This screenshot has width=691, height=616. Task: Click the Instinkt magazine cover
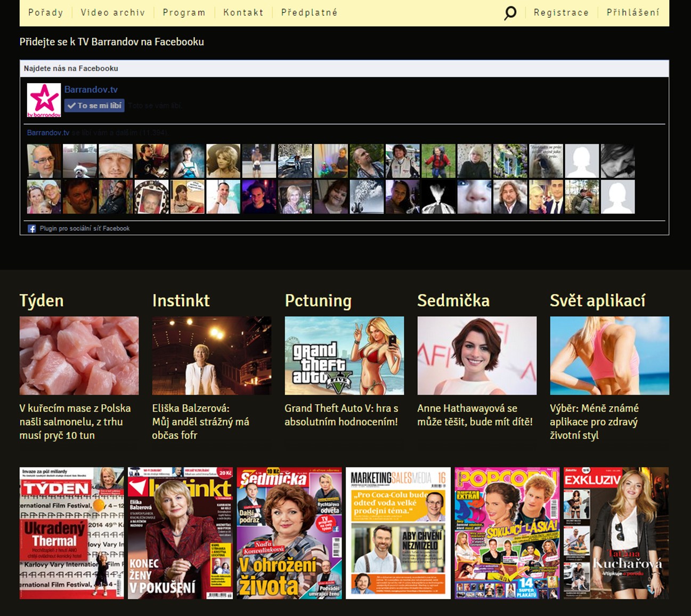pyautogui.click(x=181, y=533)
